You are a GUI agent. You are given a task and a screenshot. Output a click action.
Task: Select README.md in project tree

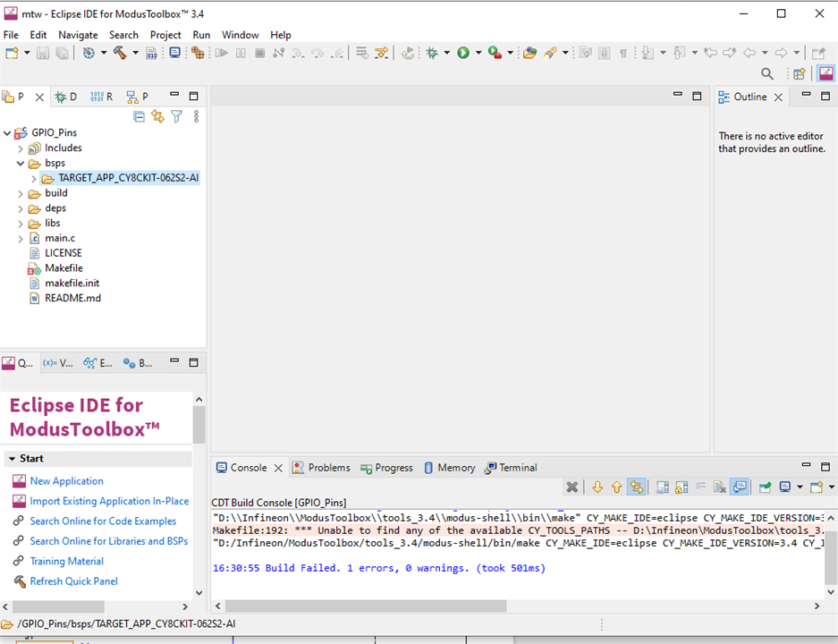coord(72,298)
